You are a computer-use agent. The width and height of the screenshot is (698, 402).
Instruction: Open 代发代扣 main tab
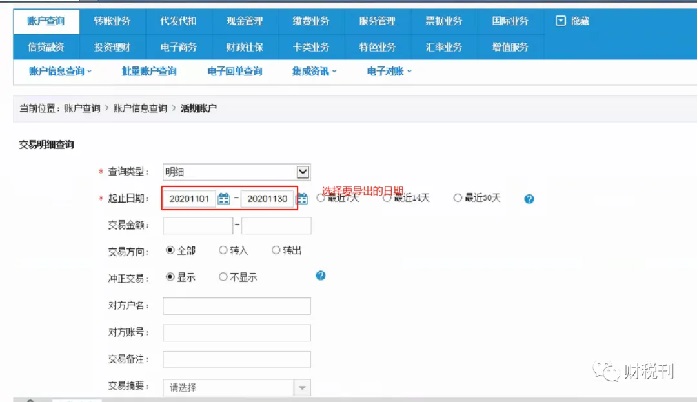click(x=179, y=21)
